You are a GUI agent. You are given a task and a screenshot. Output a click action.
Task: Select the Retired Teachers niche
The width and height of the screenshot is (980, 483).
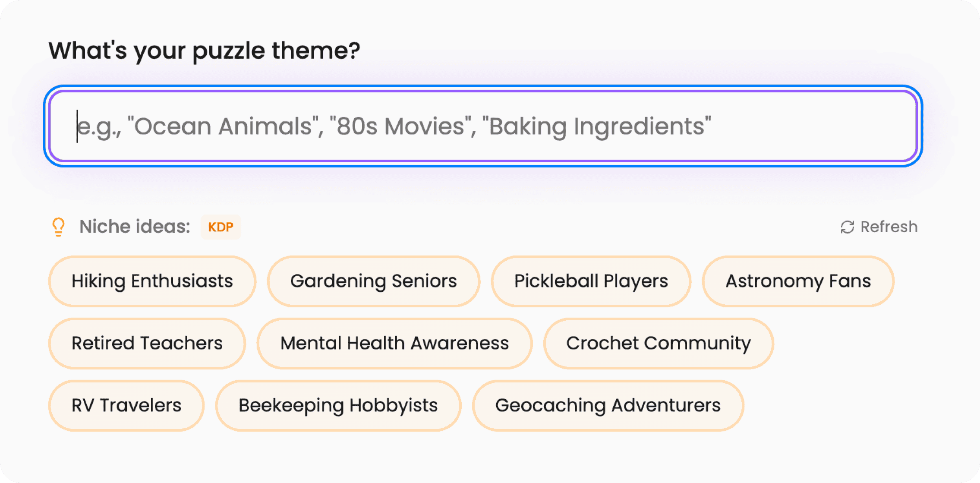147,343
